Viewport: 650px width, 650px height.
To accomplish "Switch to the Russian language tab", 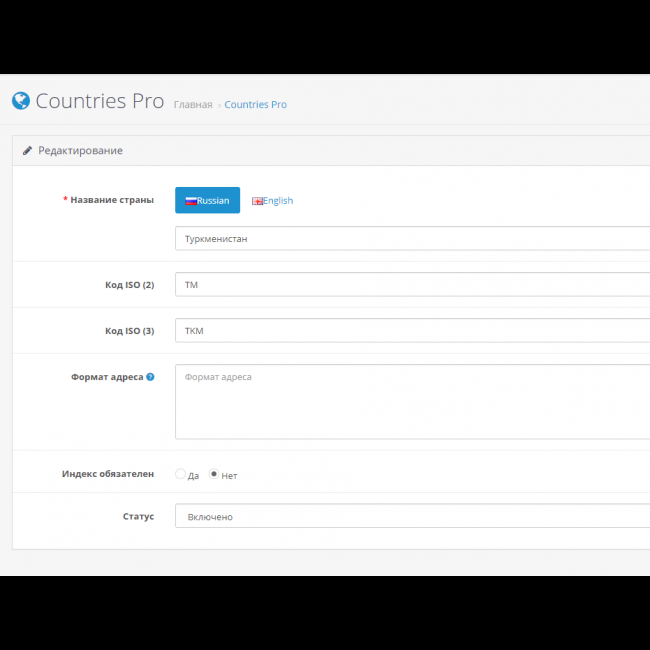I will pos(207,200).
